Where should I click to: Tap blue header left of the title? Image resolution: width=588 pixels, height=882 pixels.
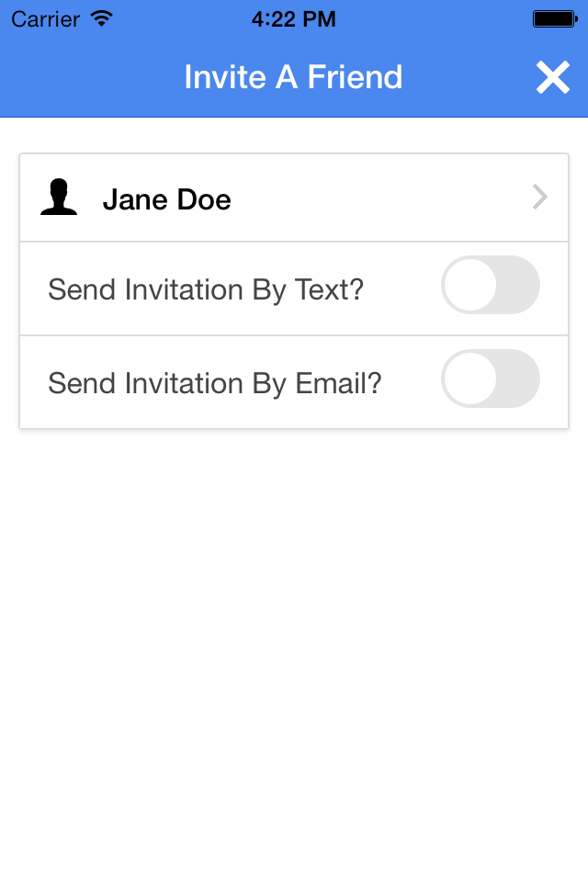point(90,77)
